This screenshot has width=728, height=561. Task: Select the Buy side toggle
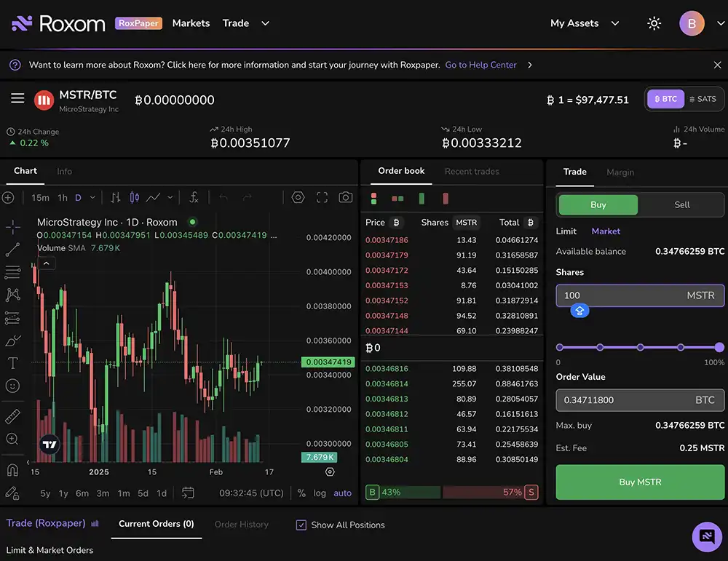[598, 204]
